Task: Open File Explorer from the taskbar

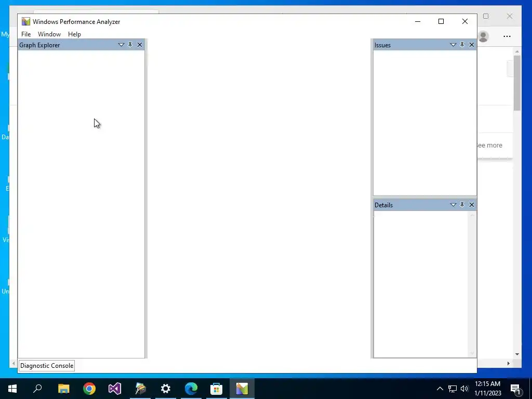Action: [x=63, y=389]
